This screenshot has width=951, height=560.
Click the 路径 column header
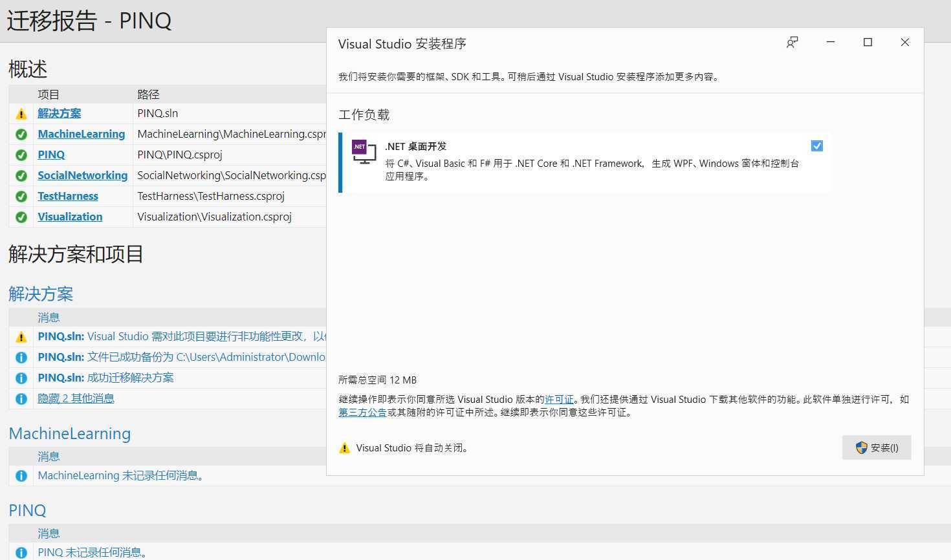click(148, 94)
